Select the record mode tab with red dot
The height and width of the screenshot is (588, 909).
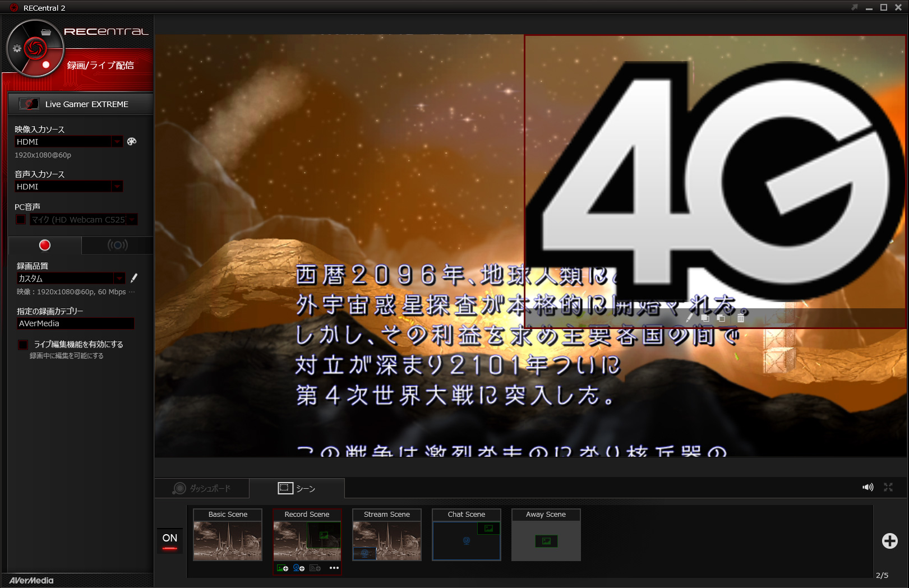pyautogui.click(x=45, y=245)
